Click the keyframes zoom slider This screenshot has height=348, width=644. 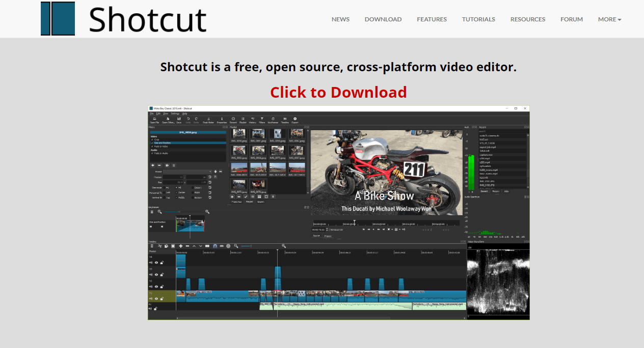click(x=183, y=212)
